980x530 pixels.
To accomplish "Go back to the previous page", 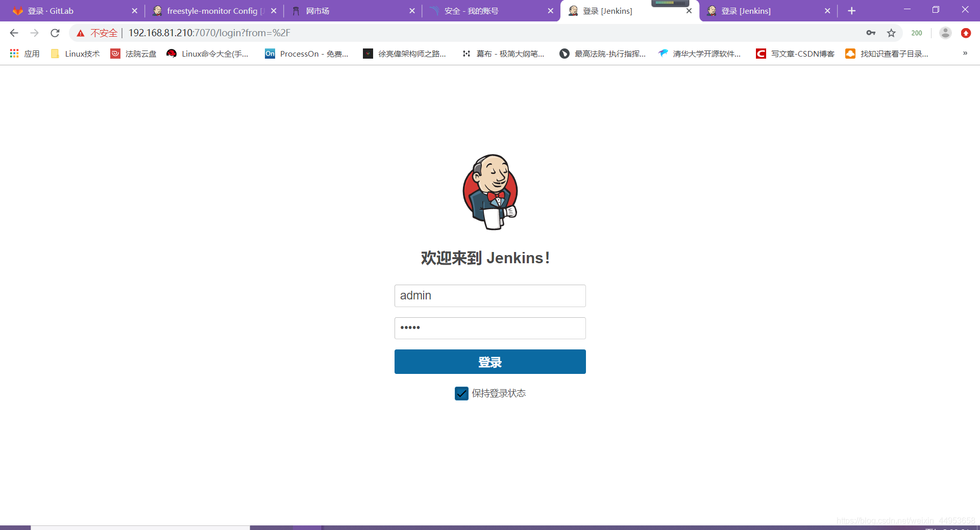I will pyautogui.click(x=14, y=33).
